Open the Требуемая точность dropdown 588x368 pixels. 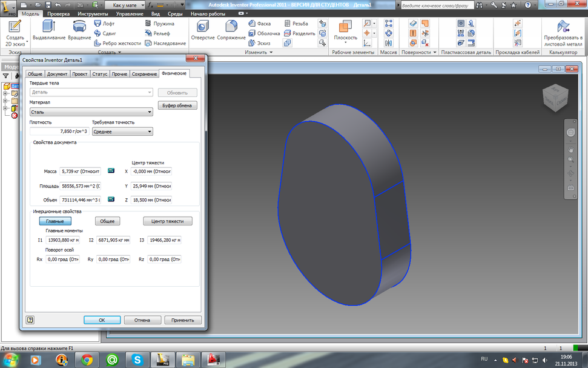(x=122, y=132)
